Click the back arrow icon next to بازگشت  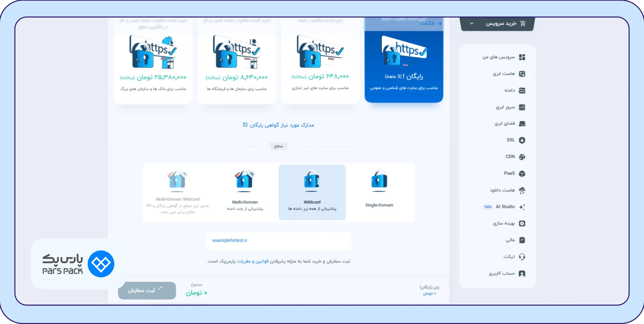439,23
